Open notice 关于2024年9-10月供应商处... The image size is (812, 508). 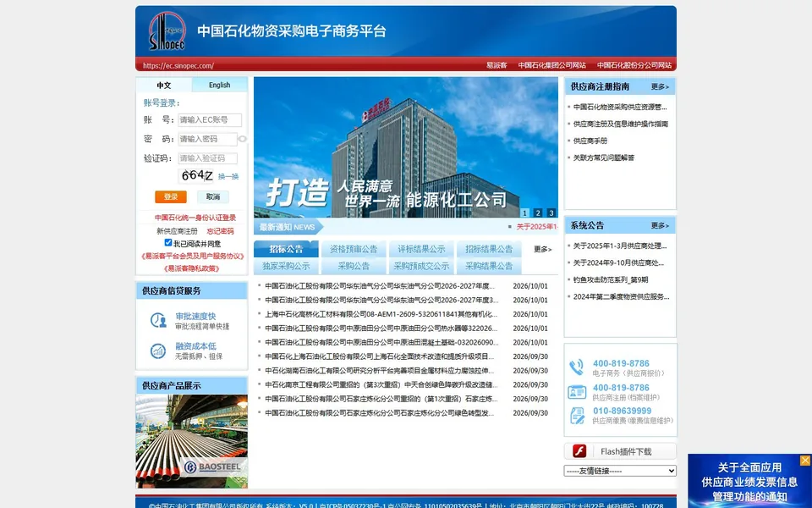click(618, 262)
